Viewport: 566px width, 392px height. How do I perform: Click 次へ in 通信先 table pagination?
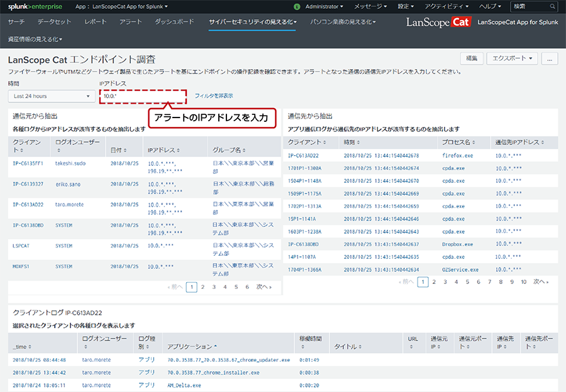tap(541, 281)
